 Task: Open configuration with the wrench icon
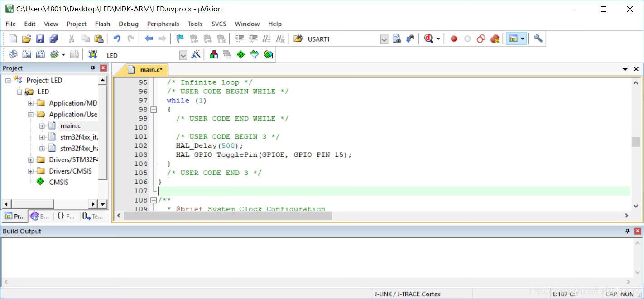coord(538,39)
